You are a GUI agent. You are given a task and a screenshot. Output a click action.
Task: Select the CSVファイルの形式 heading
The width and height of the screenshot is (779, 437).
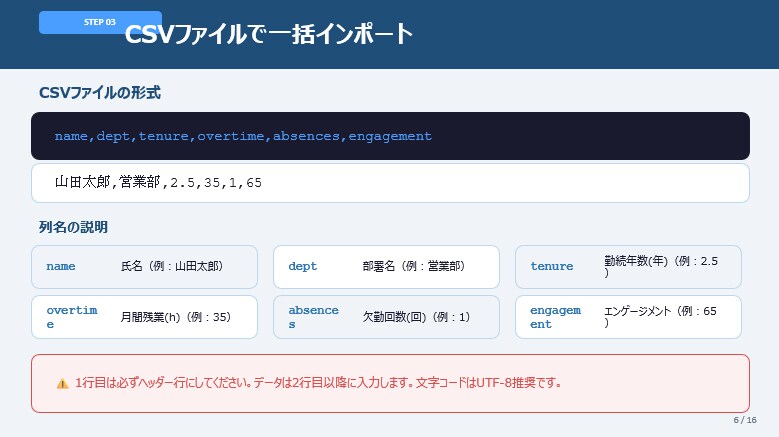point(100,93)
